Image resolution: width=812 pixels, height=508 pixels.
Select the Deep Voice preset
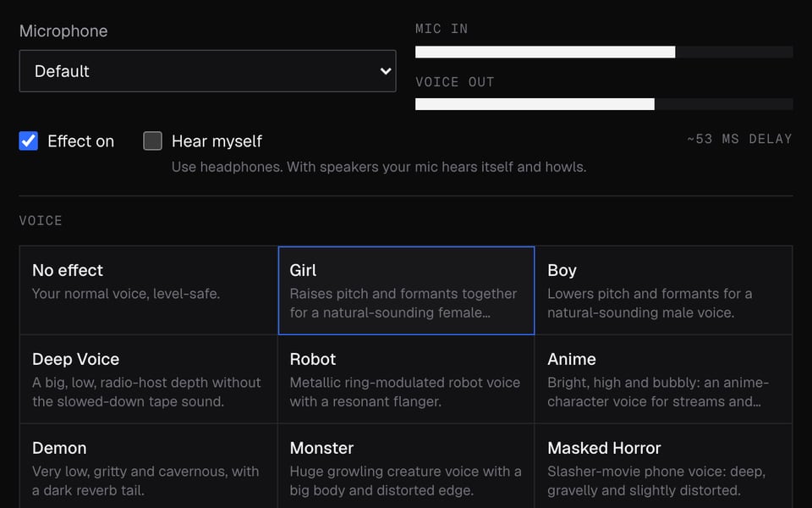tap(149, 379)
